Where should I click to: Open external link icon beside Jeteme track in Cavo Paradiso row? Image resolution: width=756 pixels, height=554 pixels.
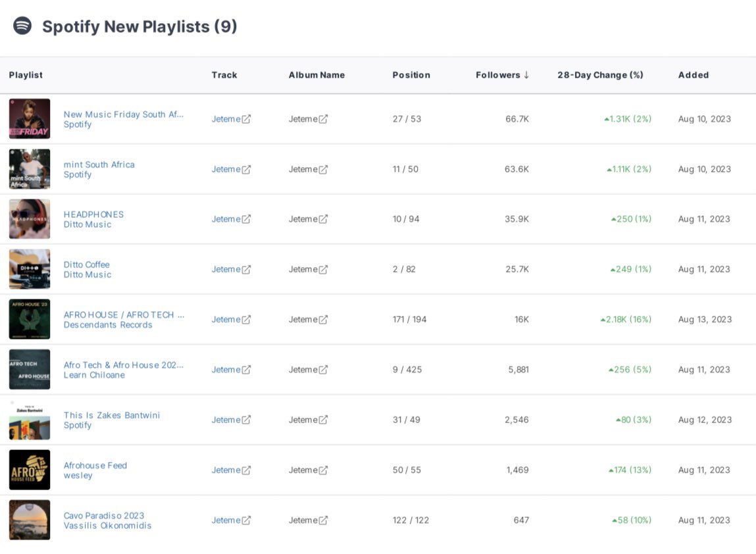click(246, 520)
